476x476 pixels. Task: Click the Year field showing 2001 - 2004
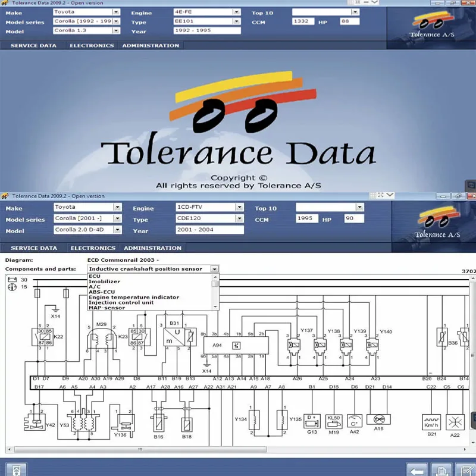coord(209,230)
